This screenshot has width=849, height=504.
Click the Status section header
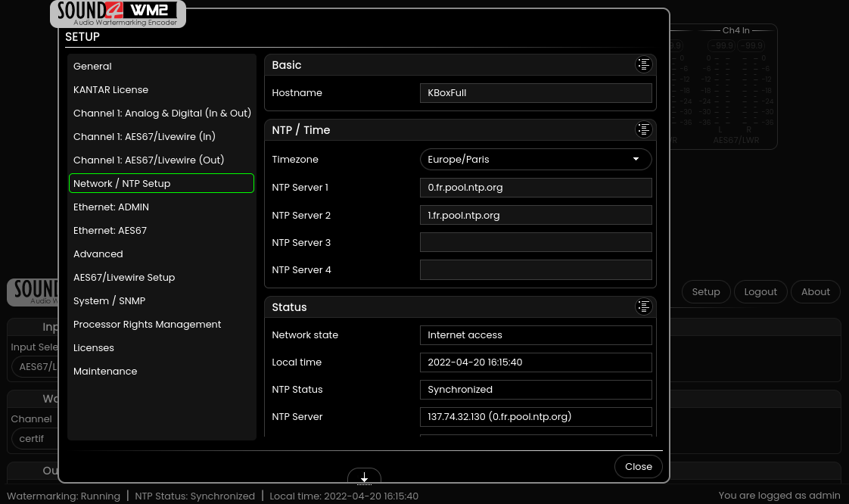pyautogui.click(x=460, y=307)
